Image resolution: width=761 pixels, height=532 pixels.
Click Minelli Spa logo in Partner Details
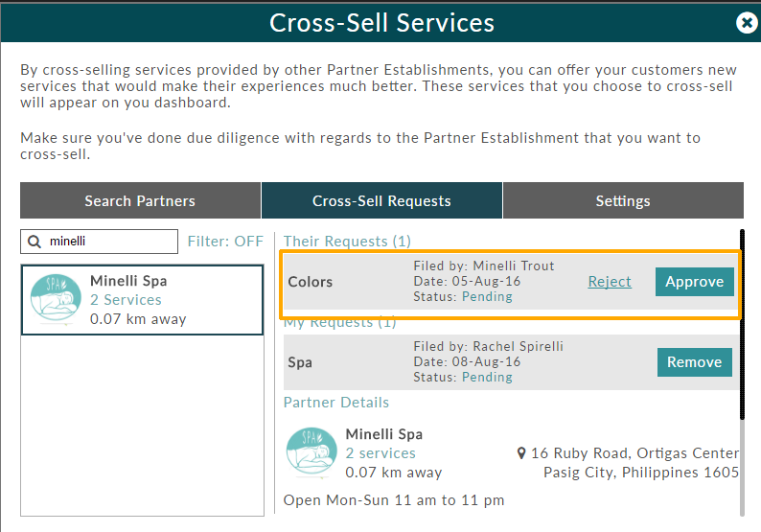click(311, 451)
